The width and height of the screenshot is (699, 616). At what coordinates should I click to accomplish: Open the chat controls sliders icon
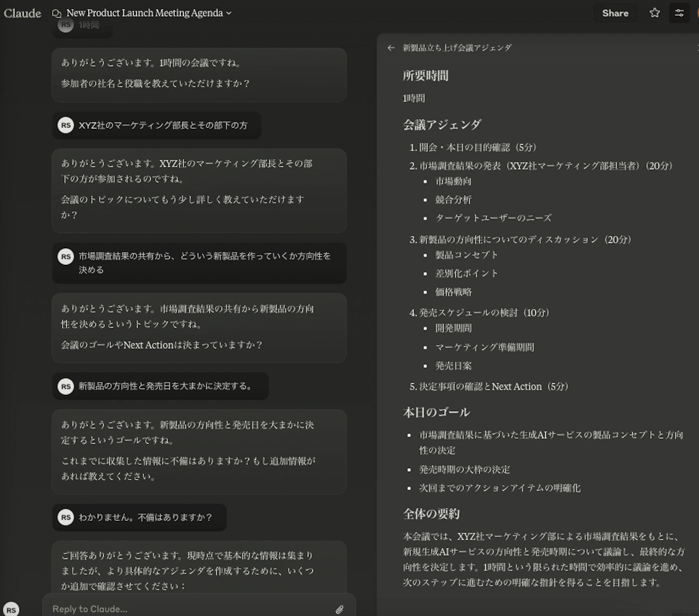click(x=679, y=13)
